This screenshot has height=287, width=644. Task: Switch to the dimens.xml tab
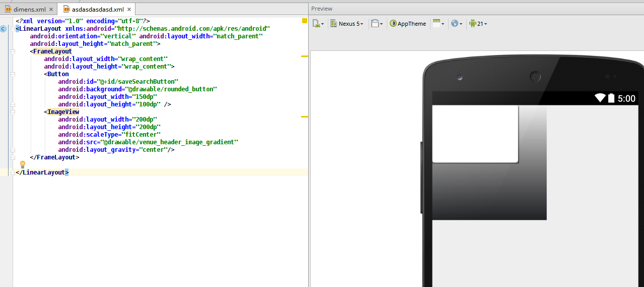click(29, 9)
